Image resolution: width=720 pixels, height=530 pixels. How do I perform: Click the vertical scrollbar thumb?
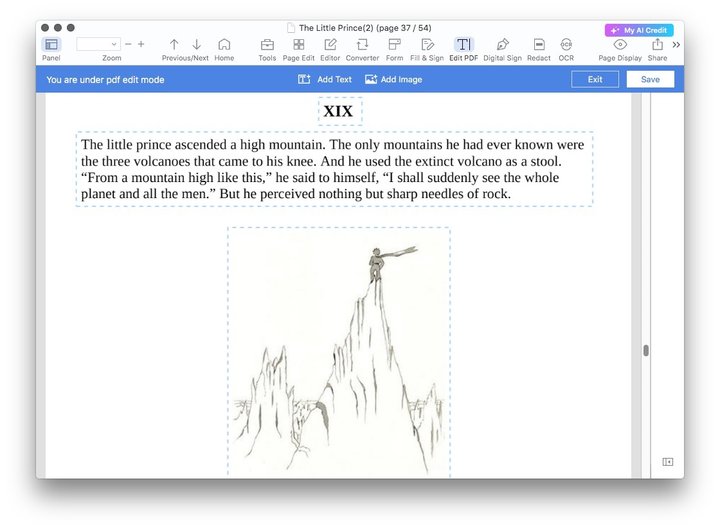646,351
